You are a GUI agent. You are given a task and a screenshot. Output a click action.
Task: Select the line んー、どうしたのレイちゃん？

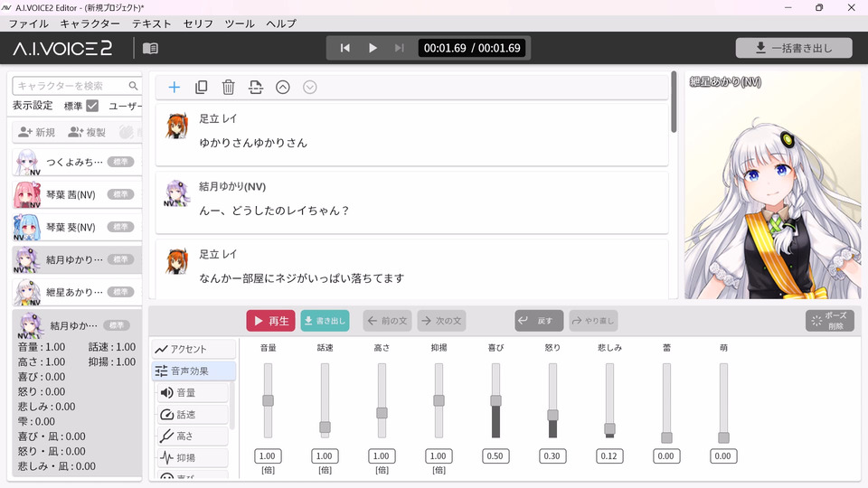pos(412,202)
